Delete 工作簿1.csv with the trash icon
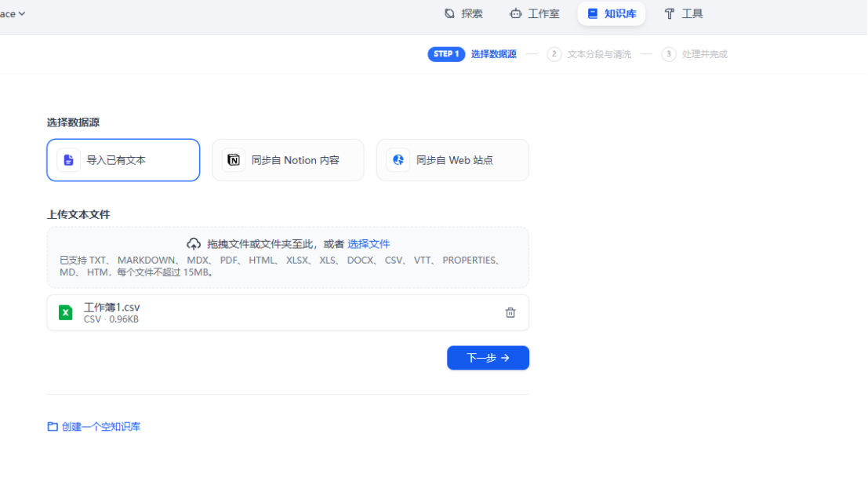The image size is (868, 496). pyautogui.click(x=510, y=312)
